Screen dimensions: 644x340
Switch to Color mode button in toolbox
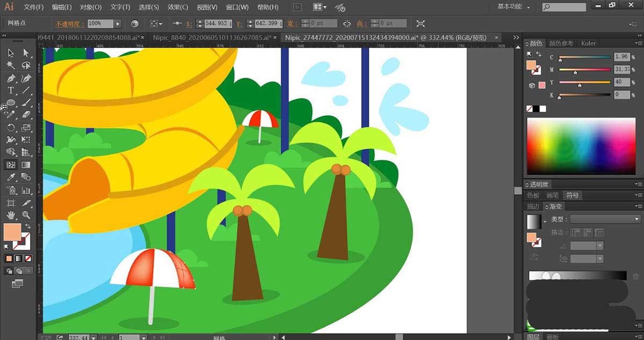pyautogui.click(x=9, y=258)
